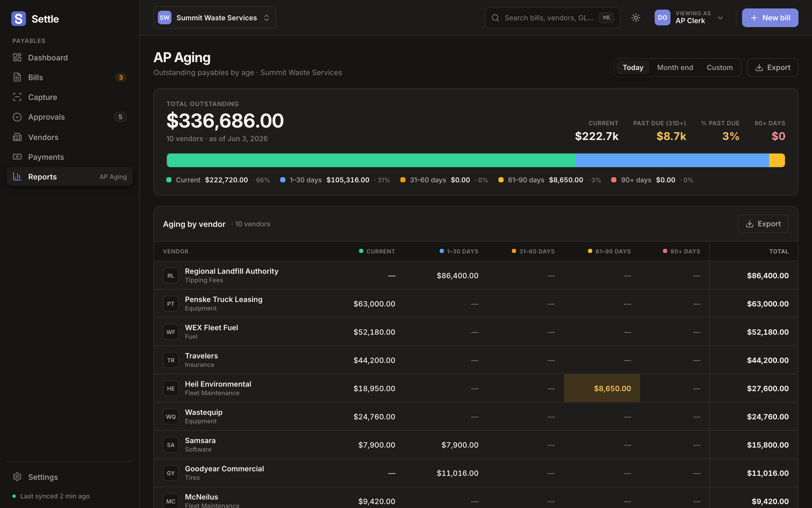The image size is (812, 508).
Task: Open the Travelers vendor row
Action: (476, 360)
